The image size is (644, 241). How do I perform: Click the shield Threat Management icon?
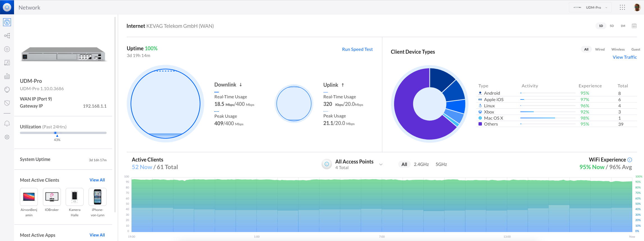click(x=7, y=103)
